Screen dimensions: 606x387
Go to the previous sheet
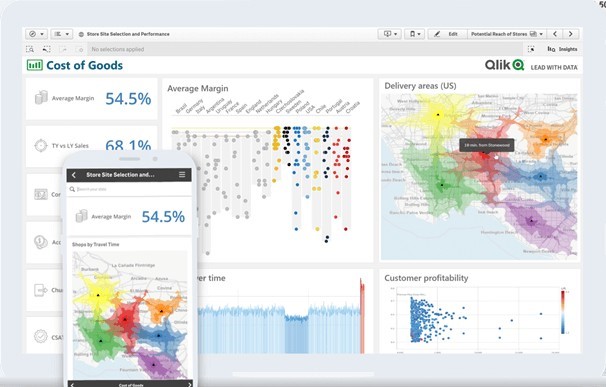click(555, 34)
